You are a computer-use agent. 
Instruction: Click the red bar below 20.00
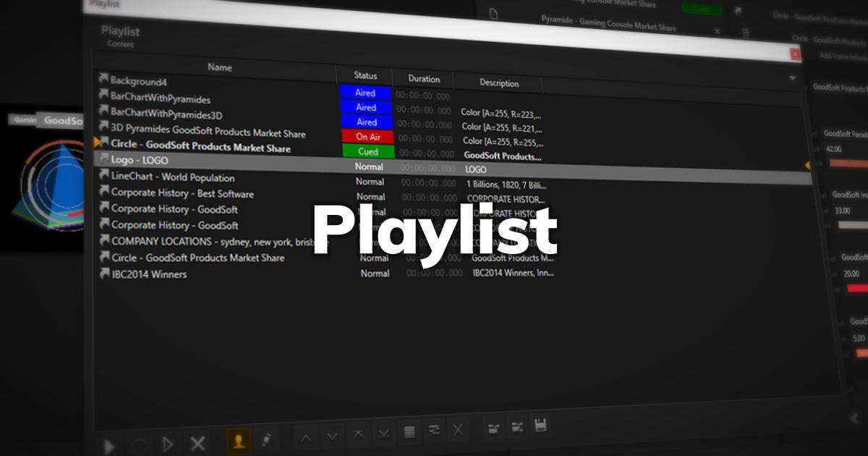click(857, 288)
